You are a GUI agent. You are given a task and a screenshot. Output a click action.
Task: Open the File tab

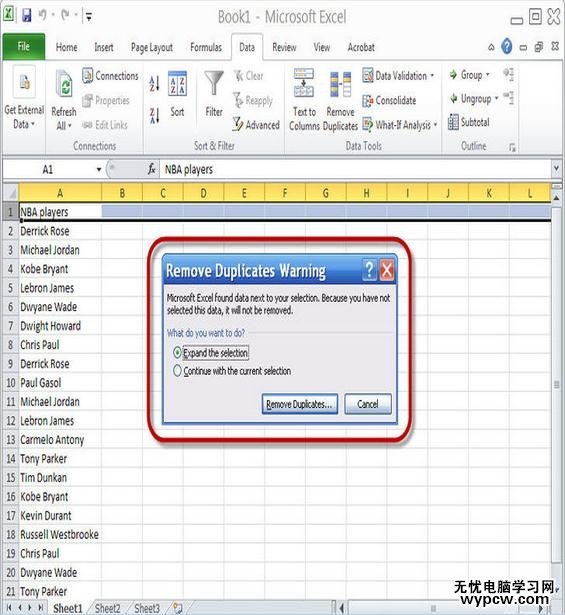point(24,47)
